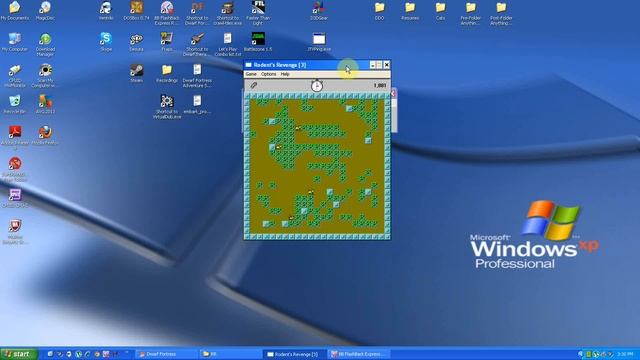The height and width of the screenshot is (360, 640).
Task: Launch Faster Than Light shortcut
Action: pyautogui.click(x=258, y=13)
